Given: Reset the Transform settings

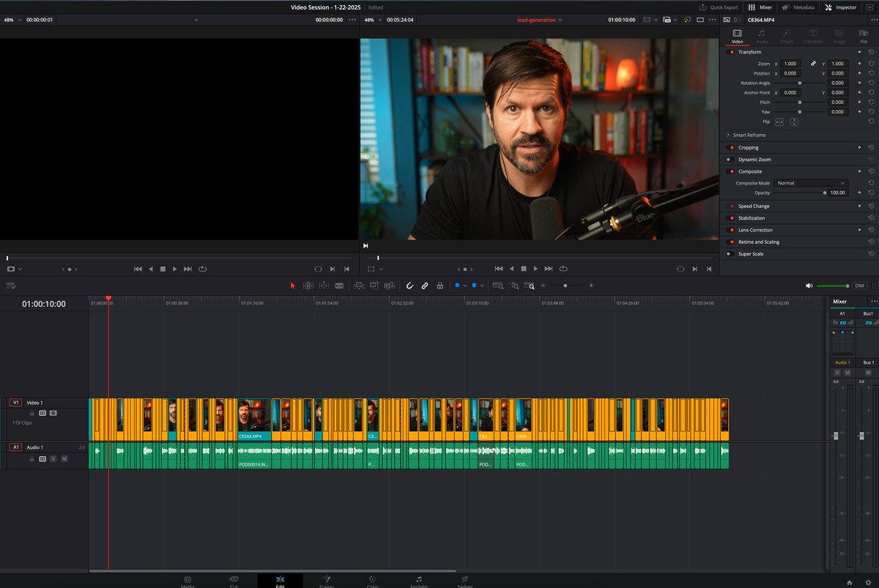Looking at the screenshot, I should (871, 52).
